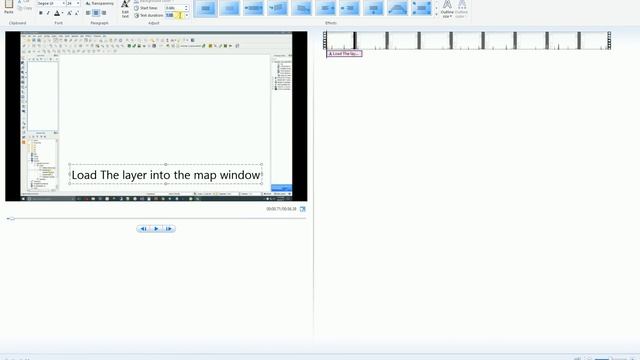Image resolution: width=640 pixels, height=360 pixels.
Task: Center-align the caption text
Action: coord(96,13)
